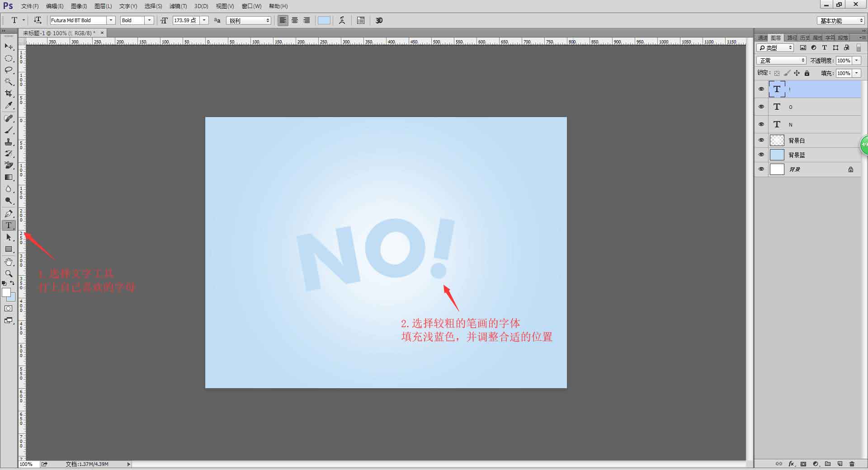Select the Gradient tool
The image size is (868, 470).
[9, 177]
